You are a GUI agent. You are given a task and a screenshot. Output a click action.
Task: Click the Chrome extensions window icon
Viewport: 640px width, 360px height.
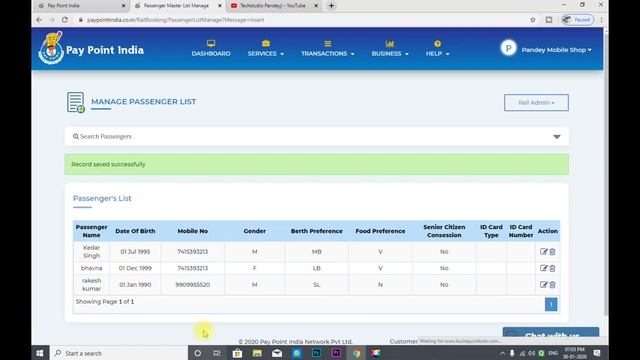tap(549, 20)
